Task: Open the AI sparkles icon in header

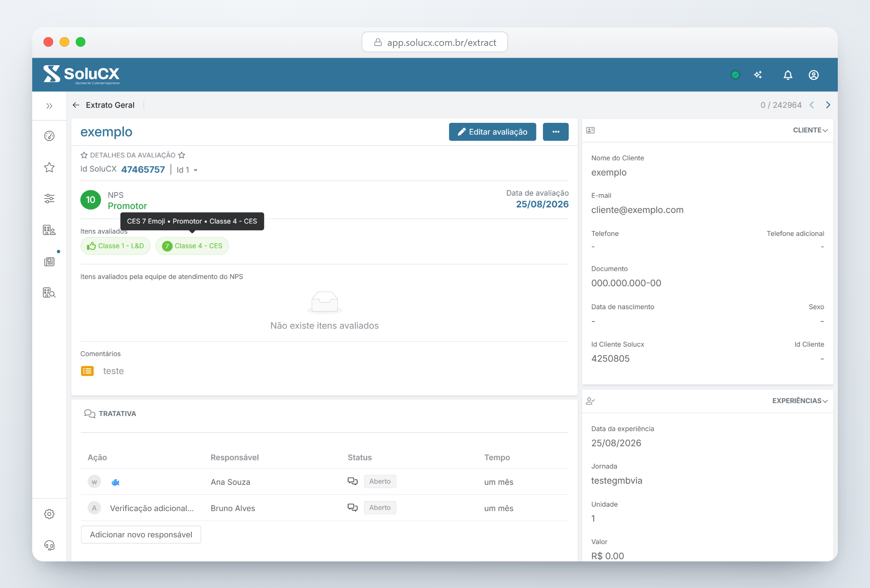Action: tap(758, 75)
